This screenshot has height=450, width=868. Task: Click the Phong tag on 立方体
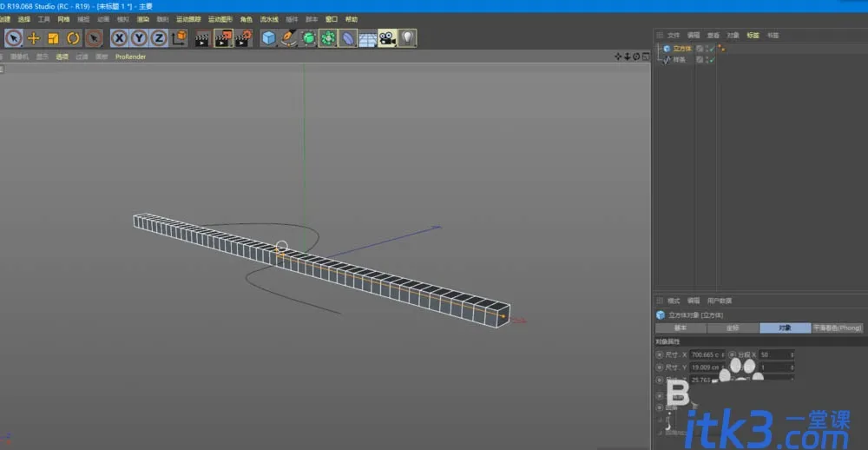point(721,49)
